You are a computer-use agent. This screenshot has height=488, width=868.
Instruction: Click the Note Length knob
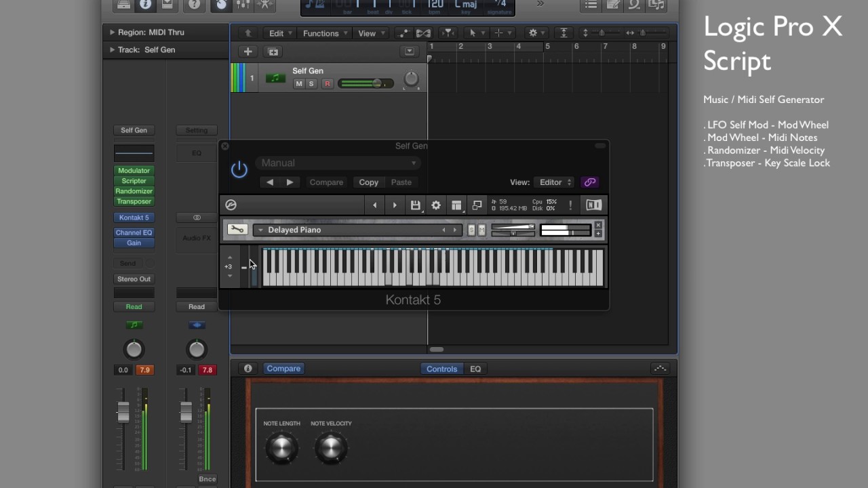click(281, 448)
